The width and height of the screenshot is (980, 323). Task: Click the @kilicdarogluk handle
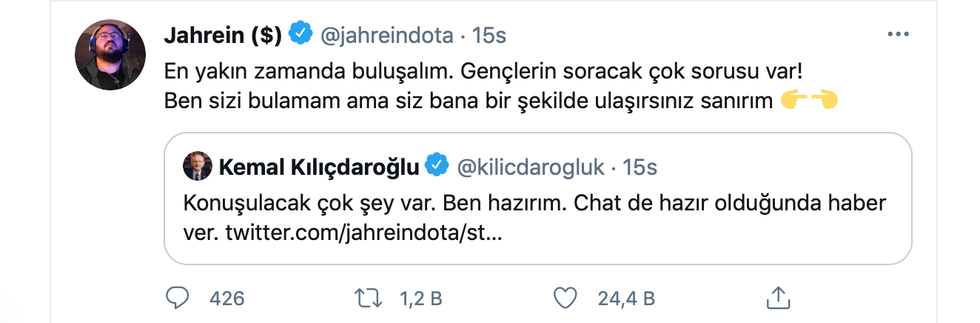tap(531, 167)
